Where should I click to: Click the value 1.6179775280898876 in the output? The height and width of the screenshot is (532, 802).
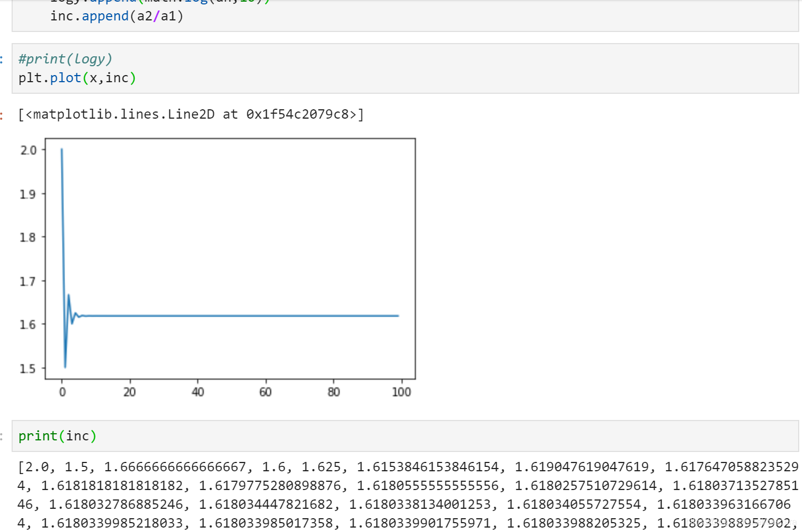pos(270,486)
